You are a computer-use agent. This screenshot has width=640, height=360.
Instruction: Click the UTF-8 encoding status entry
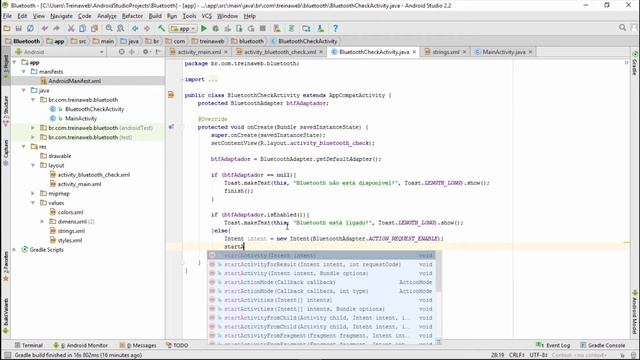538,356
